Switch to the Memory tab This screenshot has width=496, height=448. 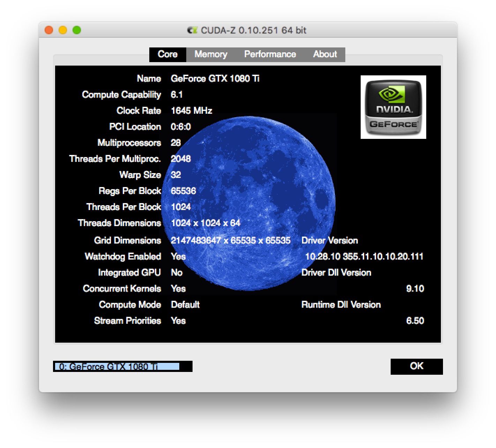211,54
